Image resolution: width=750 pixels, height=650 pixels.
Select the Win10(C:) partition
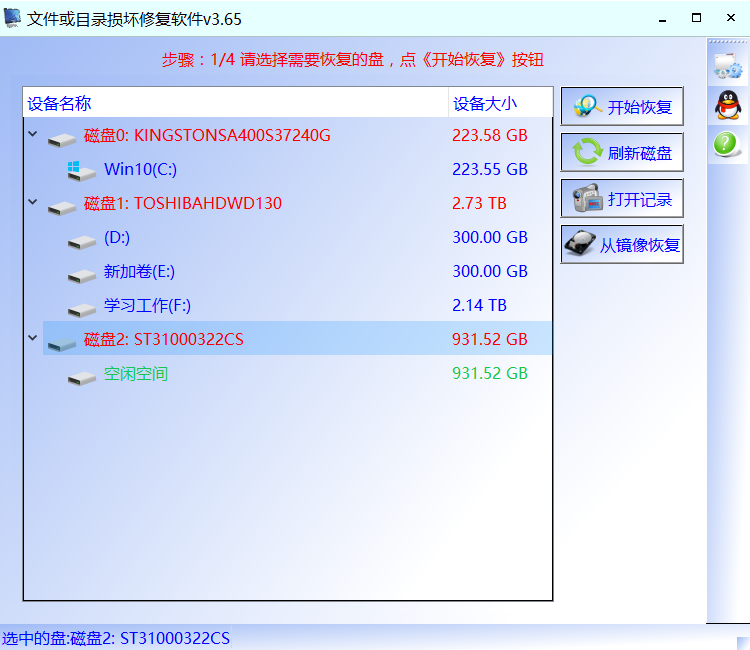click(x=140, y=169)
